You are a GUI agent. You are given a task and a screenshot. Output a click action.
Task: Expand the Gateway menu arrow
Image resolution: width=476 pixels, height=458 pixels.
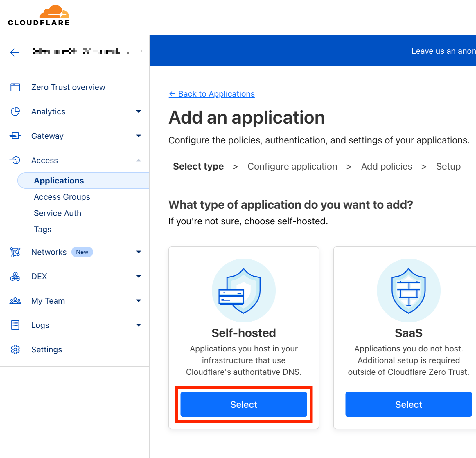coord(139,136)
